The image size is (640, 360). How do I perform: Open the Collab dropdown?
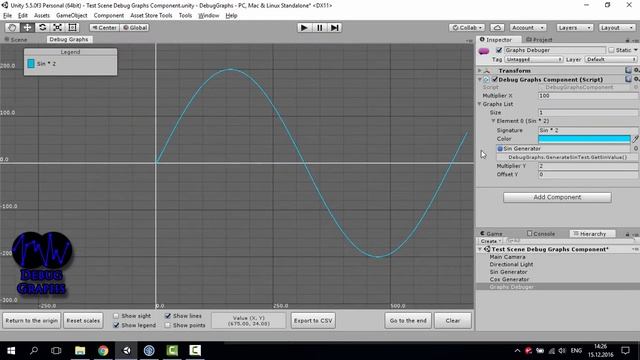pyautogui.click(x=467, y=27)
